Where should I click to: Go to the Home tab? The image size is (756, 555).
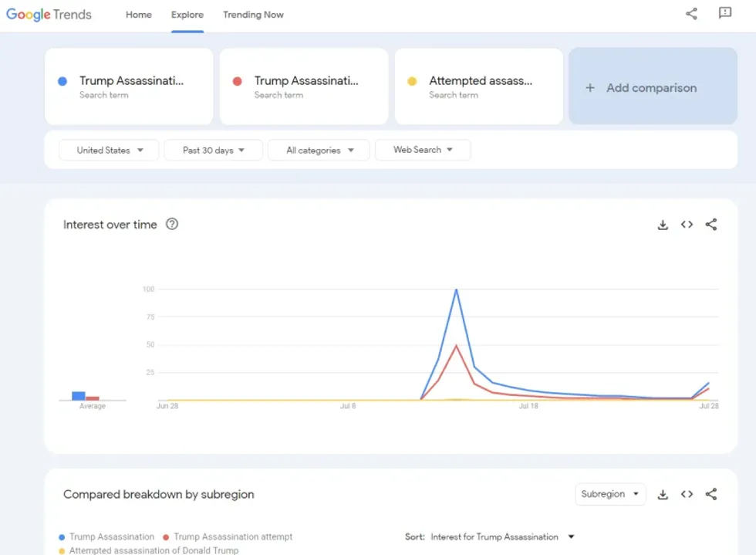coord(139,15)
